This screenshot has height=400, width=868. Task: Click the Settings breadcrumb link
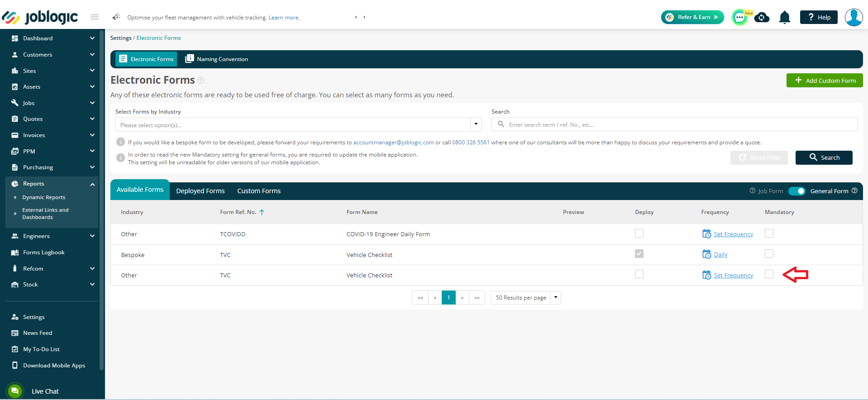121,38
